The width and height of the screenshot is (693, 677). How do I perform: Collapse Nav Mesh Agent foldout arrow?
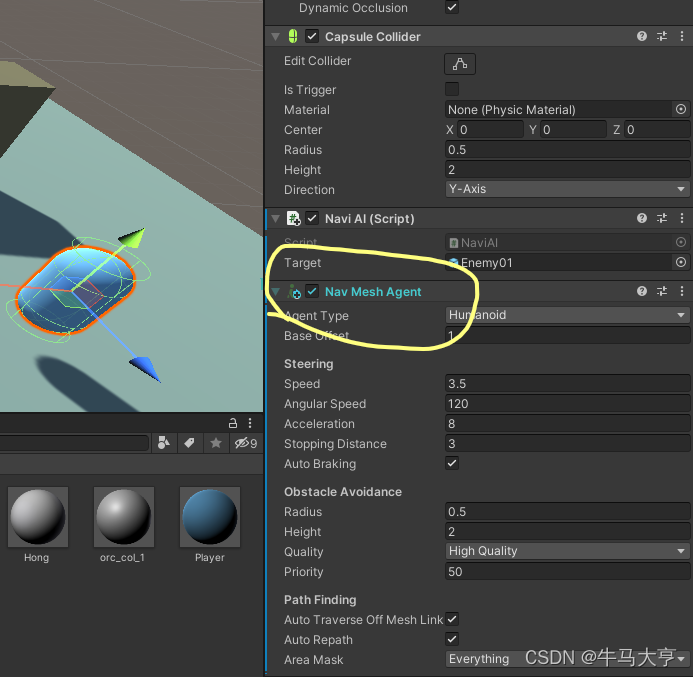click(276, 292)
